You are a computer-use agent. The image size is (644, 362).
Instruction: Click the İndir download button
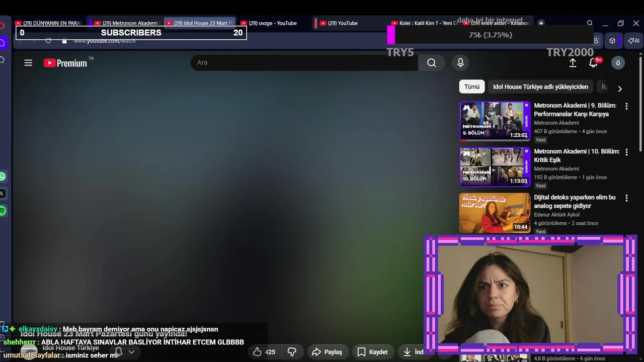413,352
